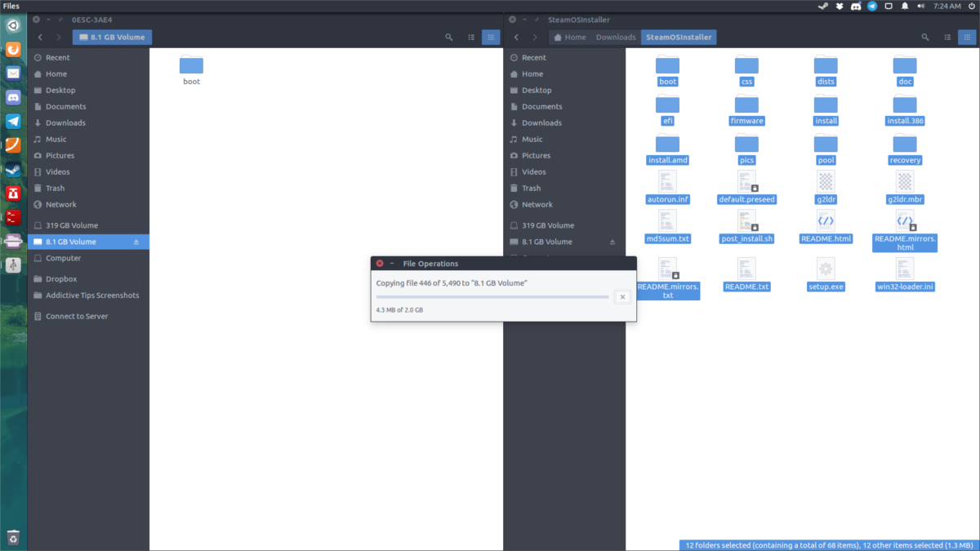The height and width of the screenshot is (551, 980).
Task: Select the dists folder in SteamOSInstaller
Action: click(826, 70)
